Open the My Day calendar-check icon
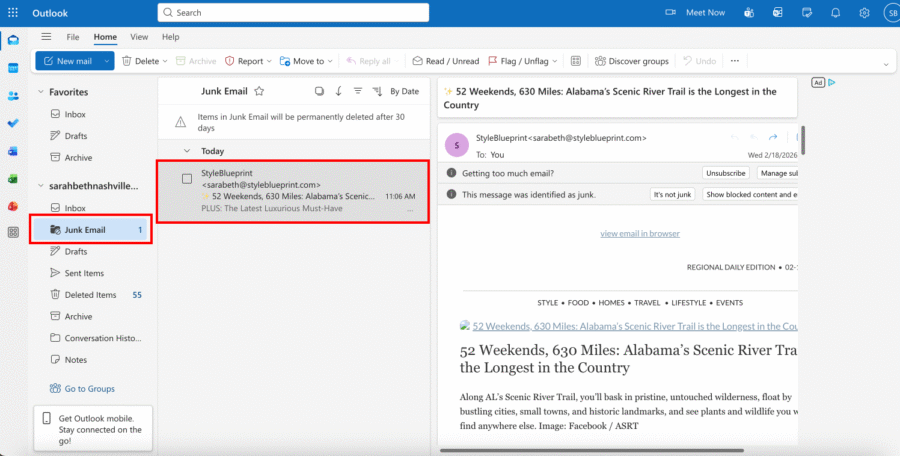The image size is (900, 456). tap(807, 13)
